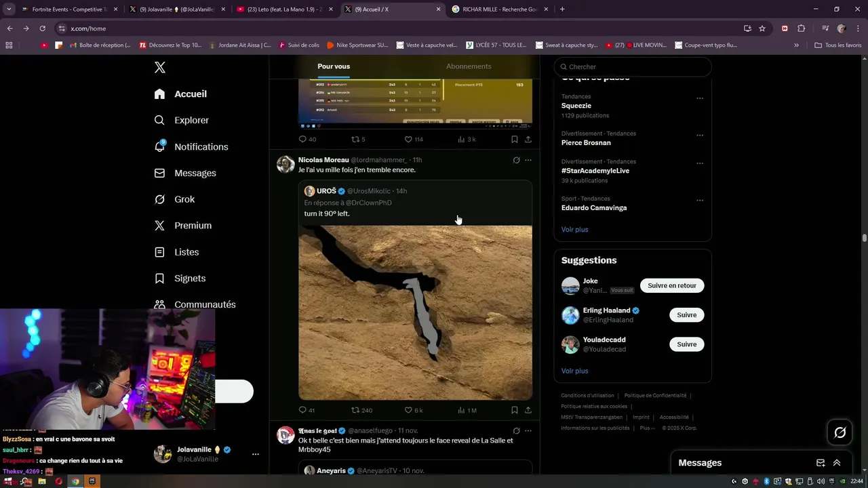Viewport: 868px width, 488px height.
Task: Open more options on Anas le goat's post
Action: click(528, 430)
